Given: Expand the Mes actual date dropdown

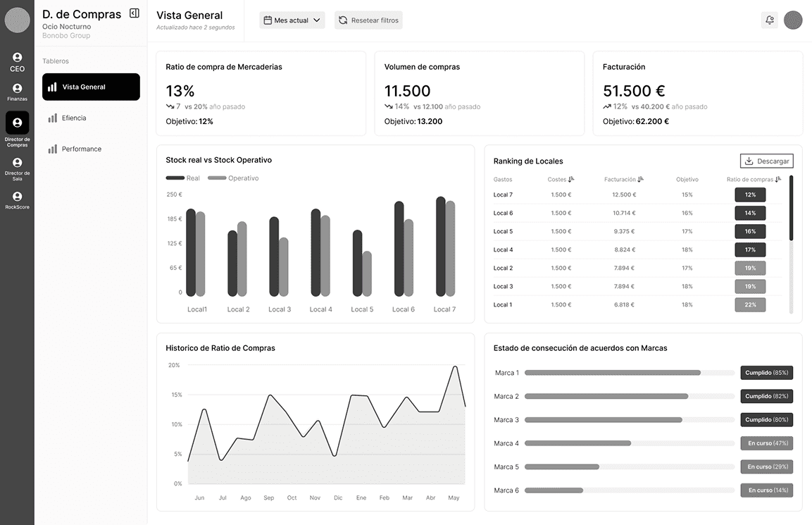Looking at the screenshot, I should point(292,20).
